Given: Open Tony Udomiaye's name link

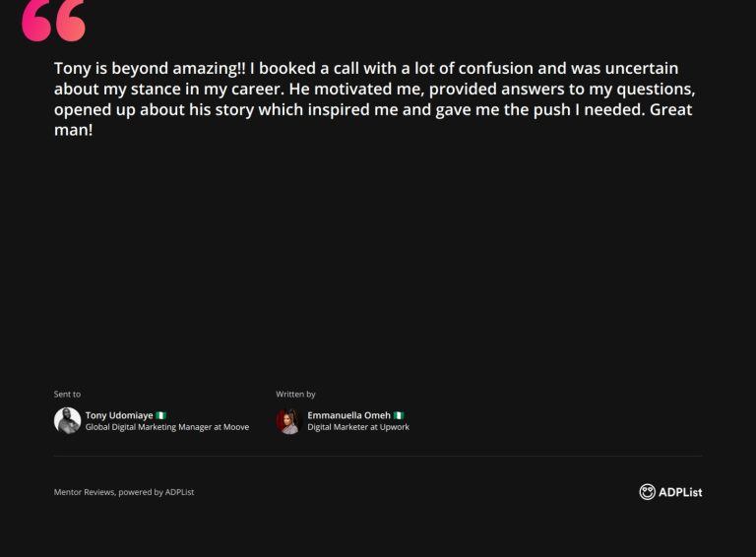Looking at the screenshot, I should tap(119, 415).
